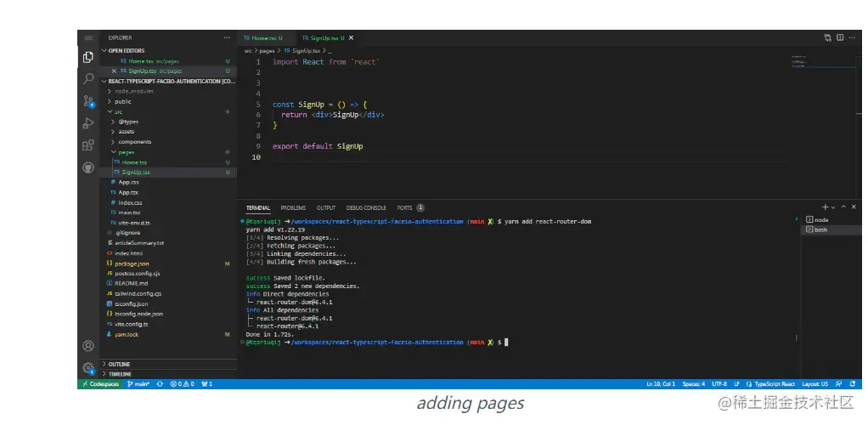Screen dimensions: 868x425
Task: Open the status bar feedback icon
Action: (x=838, y=384)
